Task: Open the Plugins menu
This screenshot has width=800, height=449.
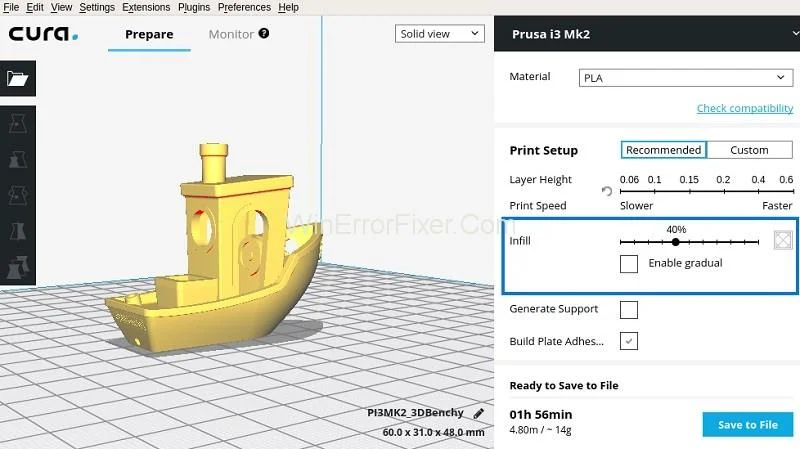Action: [194, 7]
